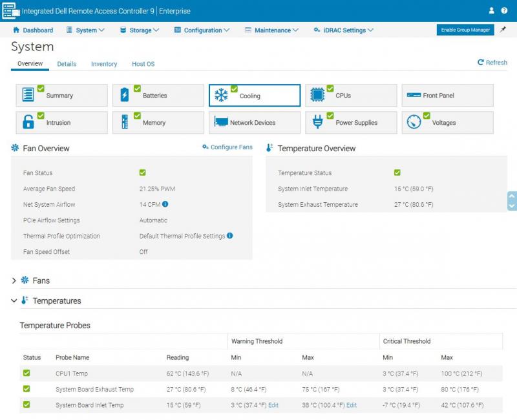Click the Net System Airflow info icon
Image resolution: width=517 pixels, height=420 pixels.
[x=165, y=204]
